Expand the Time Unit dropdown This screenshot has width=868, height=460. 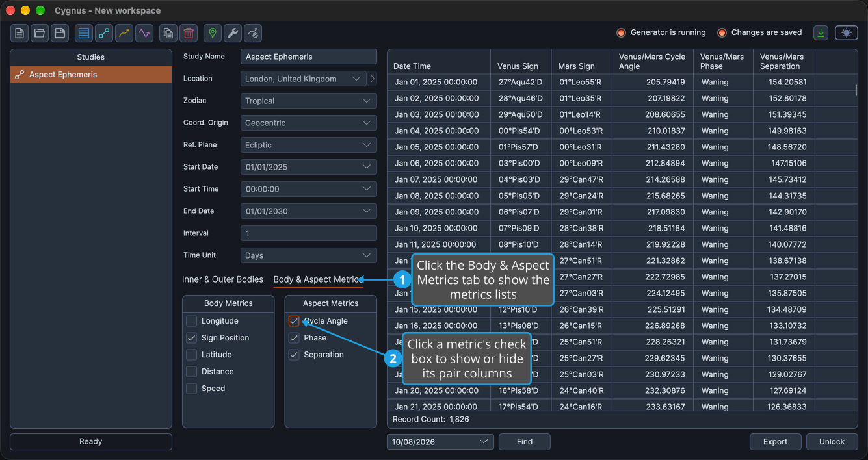pos(309,255)
